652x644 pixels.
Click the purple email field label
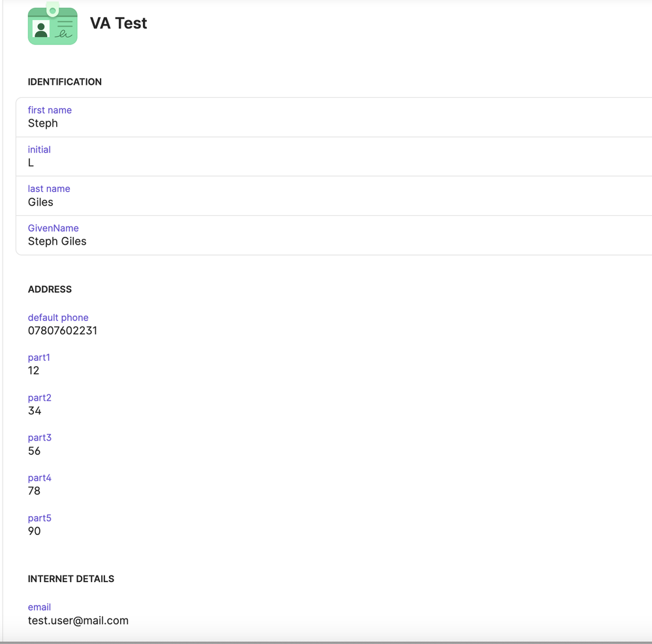39,607
